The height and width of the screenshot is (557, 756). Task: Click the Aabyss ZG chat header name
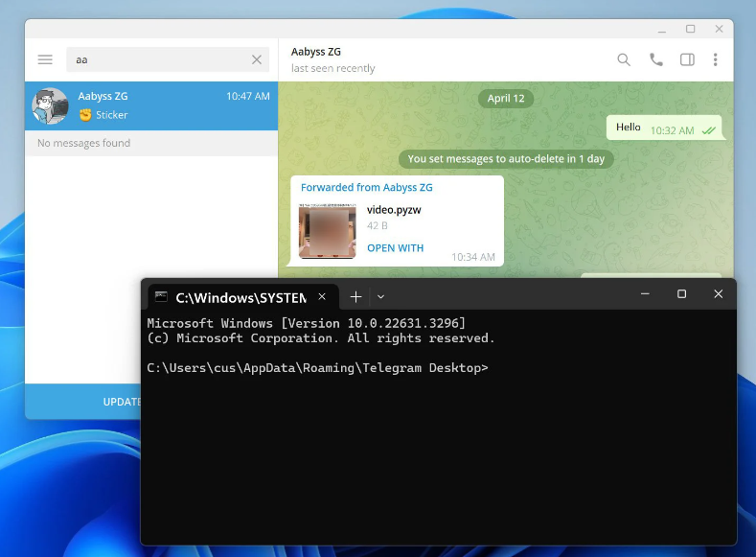[316, 52]
